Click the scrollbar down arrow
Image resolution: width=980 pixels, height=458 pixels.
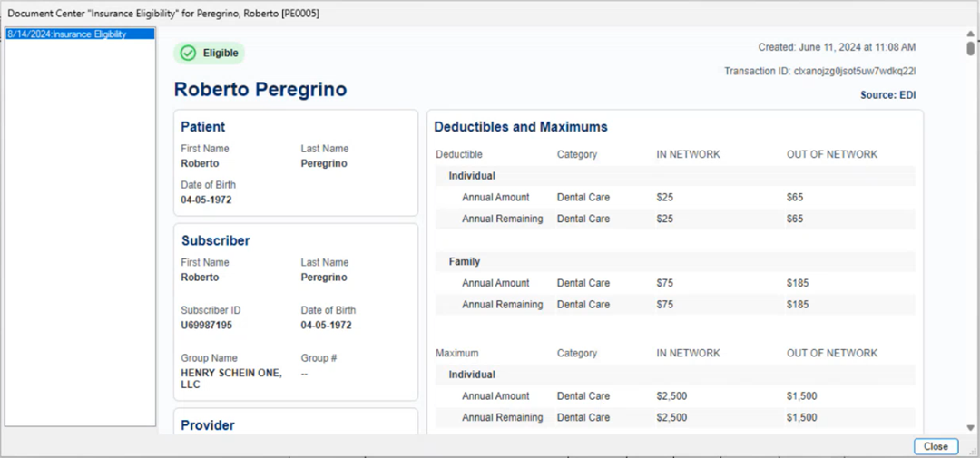click(x=970, y=427)
